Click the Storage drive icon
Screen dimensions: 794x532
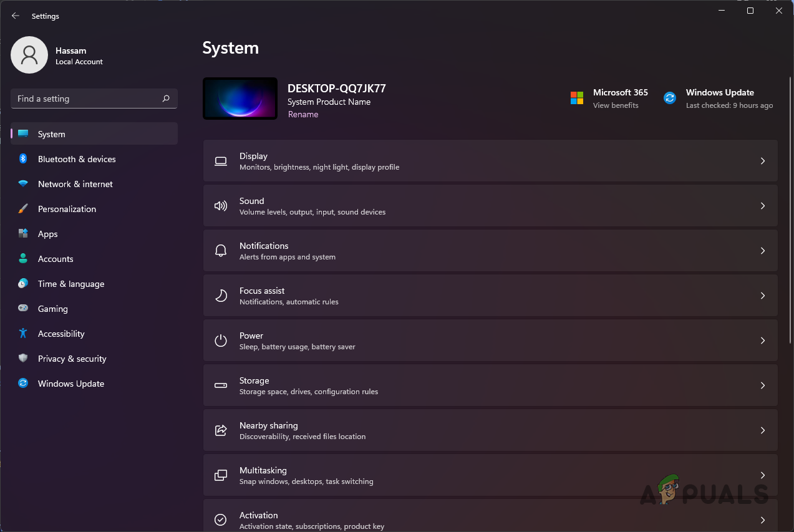click(221, 385)
